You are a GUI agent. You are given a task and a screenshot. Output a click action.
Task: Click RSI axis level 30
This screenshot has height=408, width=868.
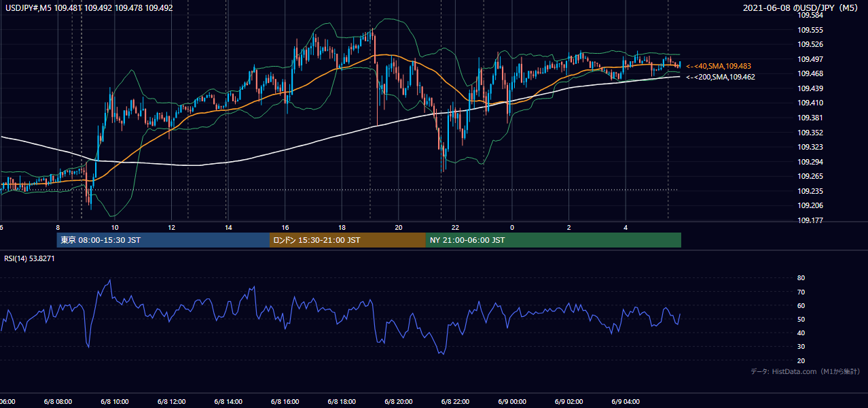801,347
